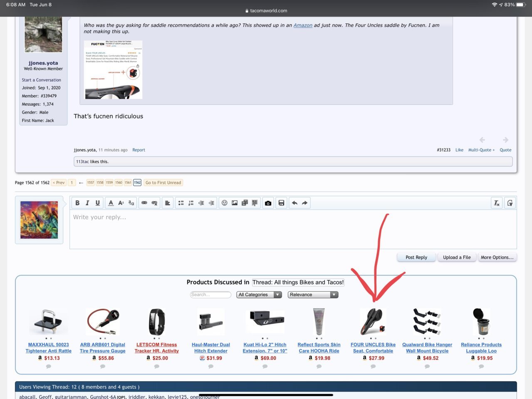This screenshot has width=532, height=399.
Task: Toggle underline formatting in reply editor
Action: click(97, 203)
